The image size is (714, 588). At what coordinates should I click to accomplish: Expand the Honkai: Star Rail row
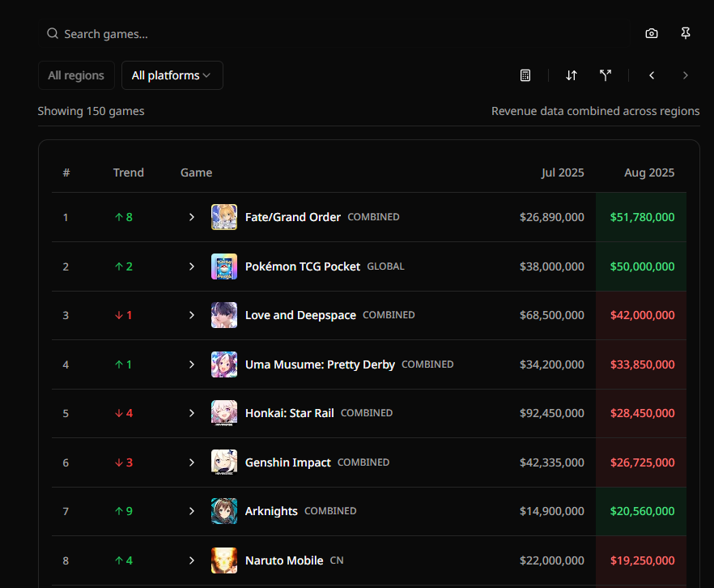[x=192, y=413]
